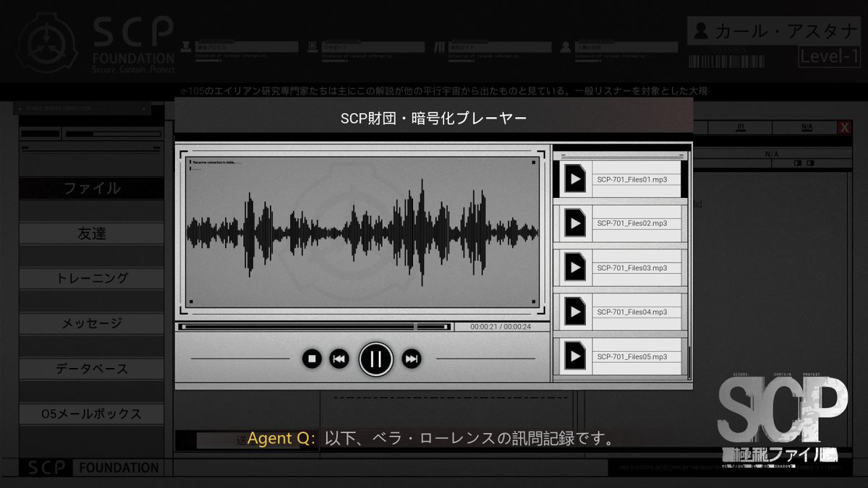The height and width of the screenshot is (488, 868).
Task: Click the person icon in top bar
Action: pyautogui.click(x=566, y=46)
